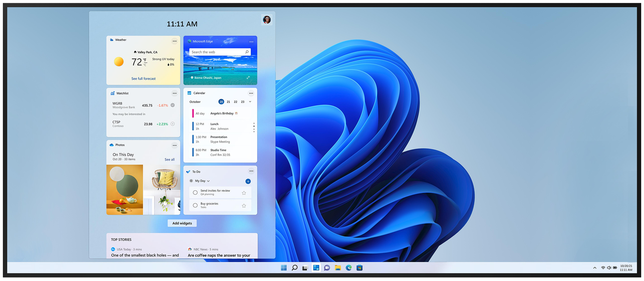Click the battery tray icon
Screen dimensions: 644x281
pos(615,268)
